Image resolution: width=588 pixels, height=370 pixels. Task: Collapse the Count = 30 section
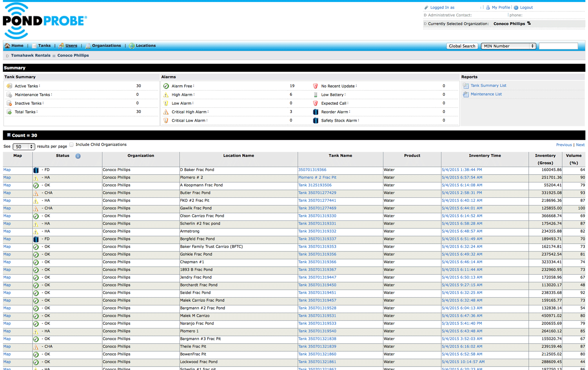[x=9, y=135]
